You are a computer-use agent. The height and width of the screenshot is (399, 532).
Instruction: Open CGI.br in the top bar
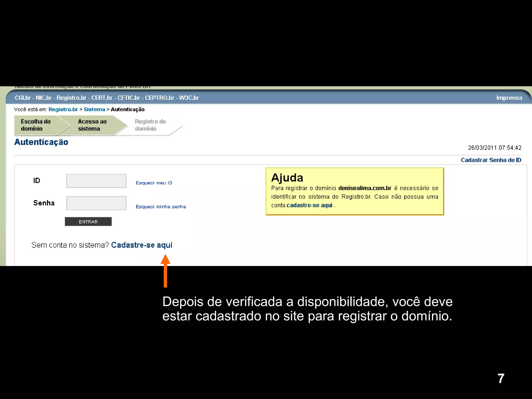point(23,98)
